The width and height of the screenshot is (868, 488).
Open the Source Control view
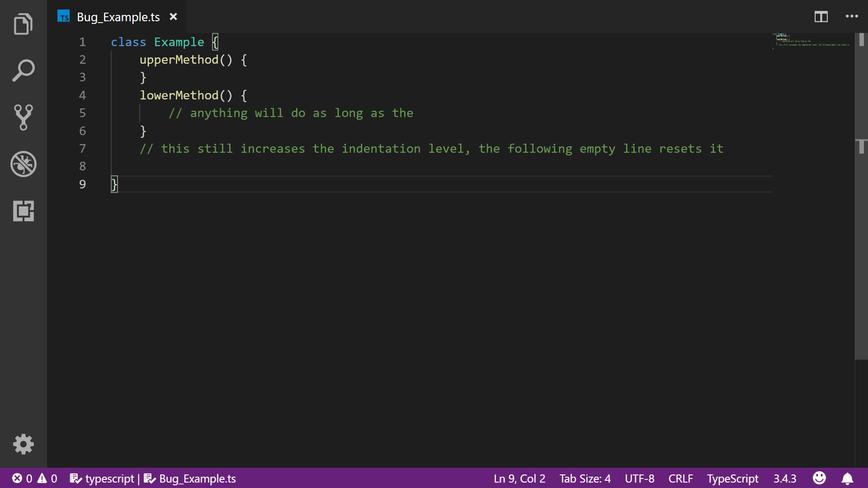tap(23, 117)
